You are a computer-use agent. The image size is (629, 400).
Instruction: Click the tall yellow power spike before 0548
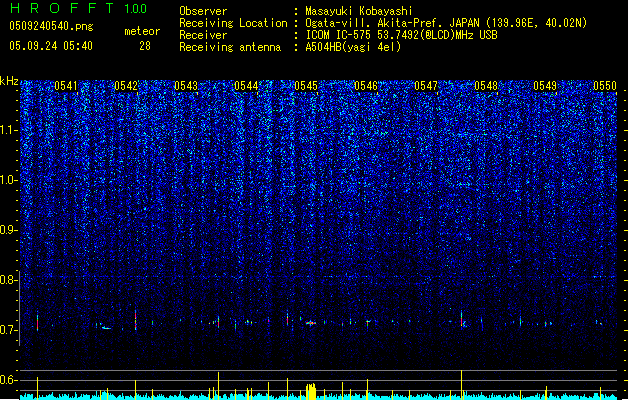pyautogui.click(x=461, y=384)
